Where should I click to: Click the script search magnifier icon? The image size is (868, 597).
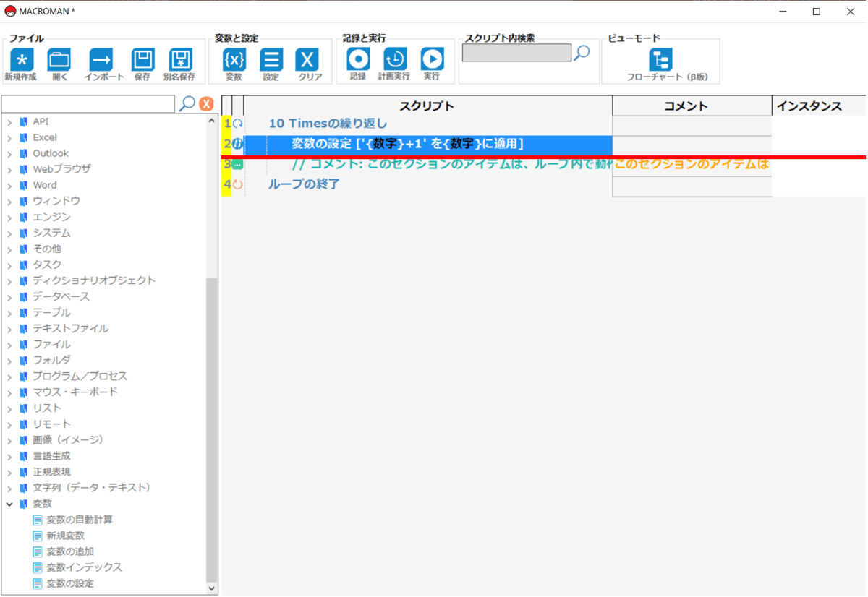click(x=582, y=53)
